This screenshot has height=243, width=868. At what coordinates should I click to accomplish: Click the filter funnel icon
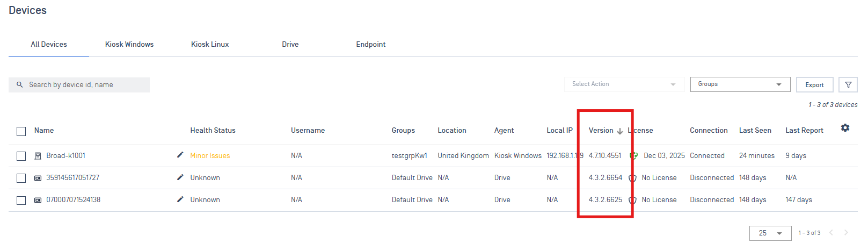pos(848,85)
